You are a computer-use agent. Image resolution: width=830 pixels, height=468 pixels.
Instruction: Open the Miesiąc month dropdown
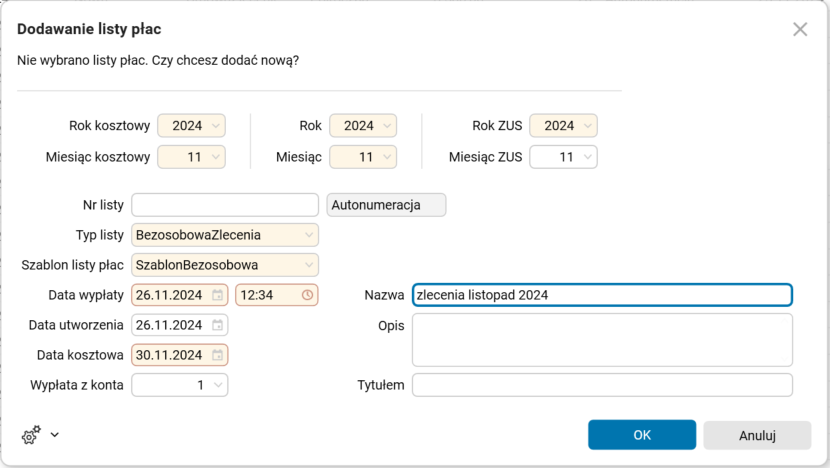click(387, 157)
